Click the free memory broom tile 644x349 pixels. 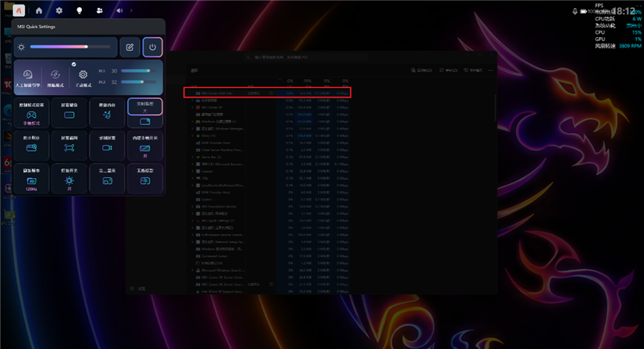pyautogui.click(x=107, y=113)
